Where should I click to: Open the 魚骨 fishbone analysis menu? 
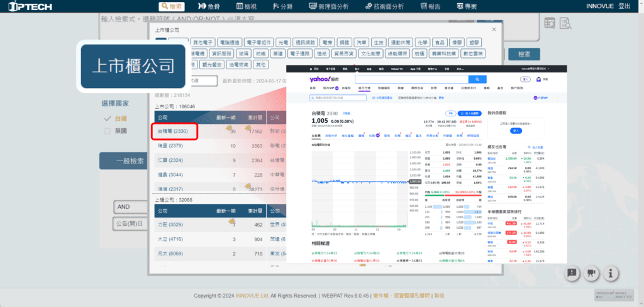pos(209,6)
